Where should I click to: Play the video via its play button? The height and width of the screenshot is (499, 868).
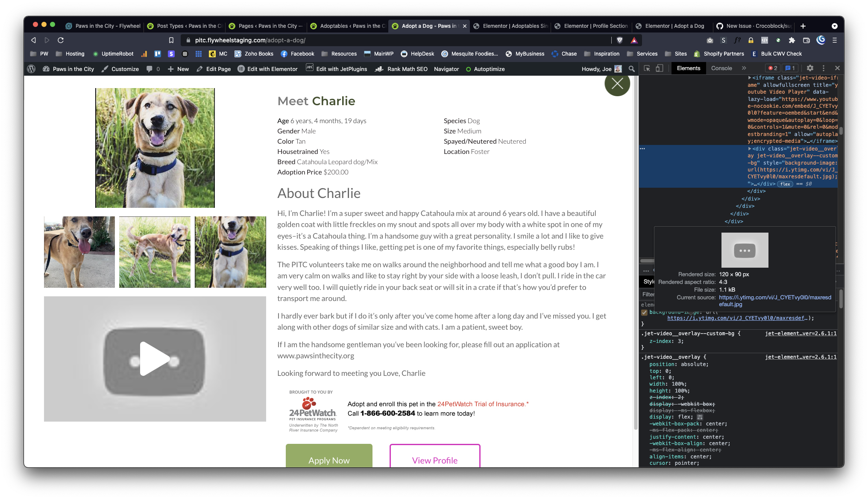click(155, 359)
